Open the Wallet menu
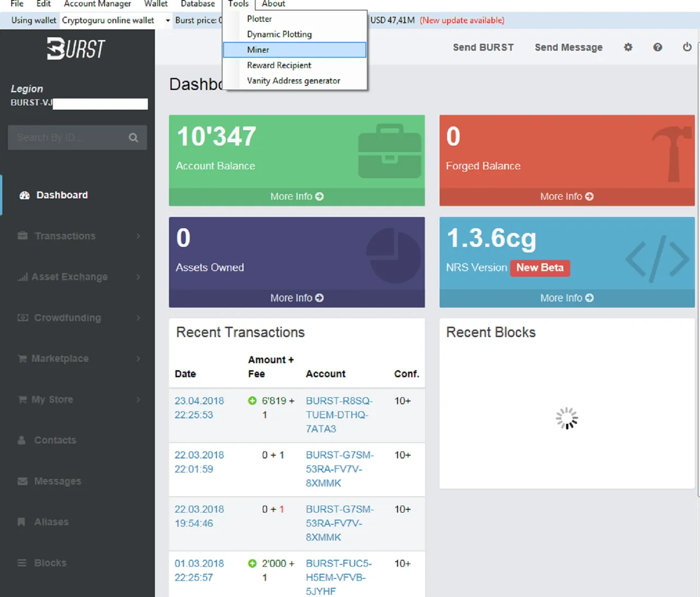This screenshot has width=700, height=597. tap(156, 4)
